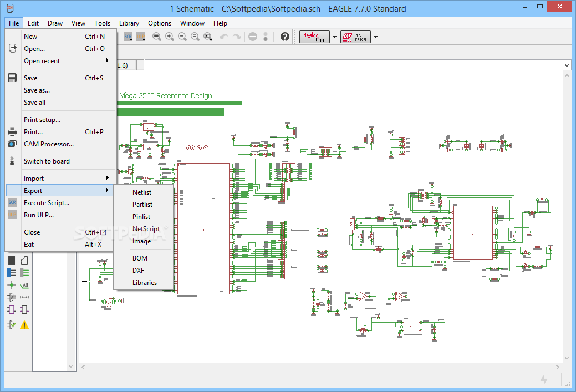576x392 pixels.
Task: Choose Close from File menu
Action: coord(59,232)
